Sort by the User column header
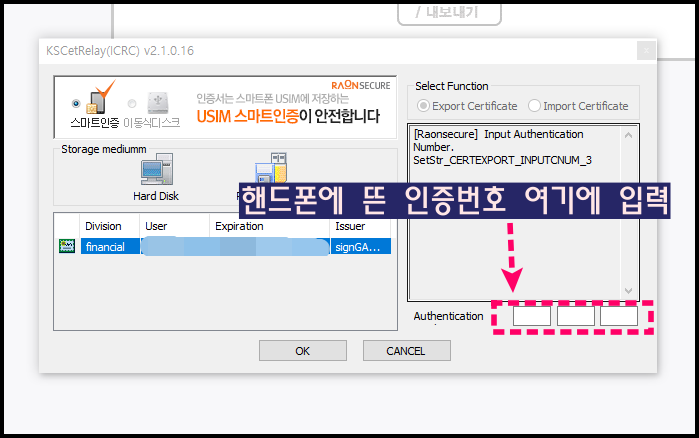Image resolution: width=699 pixels, height=438 pixels. [175, 226]
